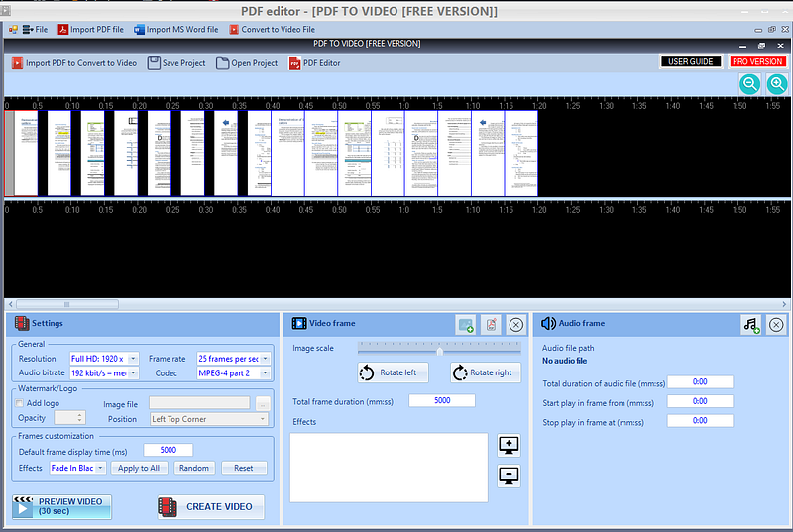Click the Rotate left button
This screenshot has width=793, height=532.
393,372
